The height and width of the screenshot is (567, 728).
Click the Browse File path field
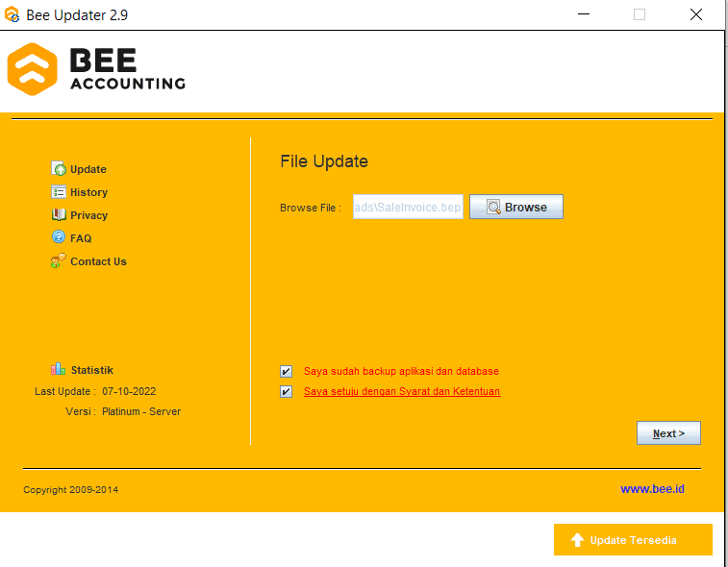tap(408, 207)
